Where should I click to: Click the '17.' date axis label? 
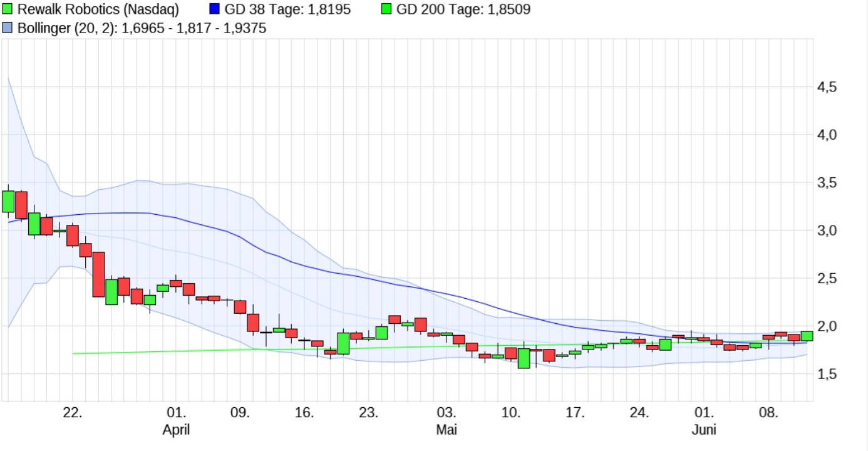[575, 413]
